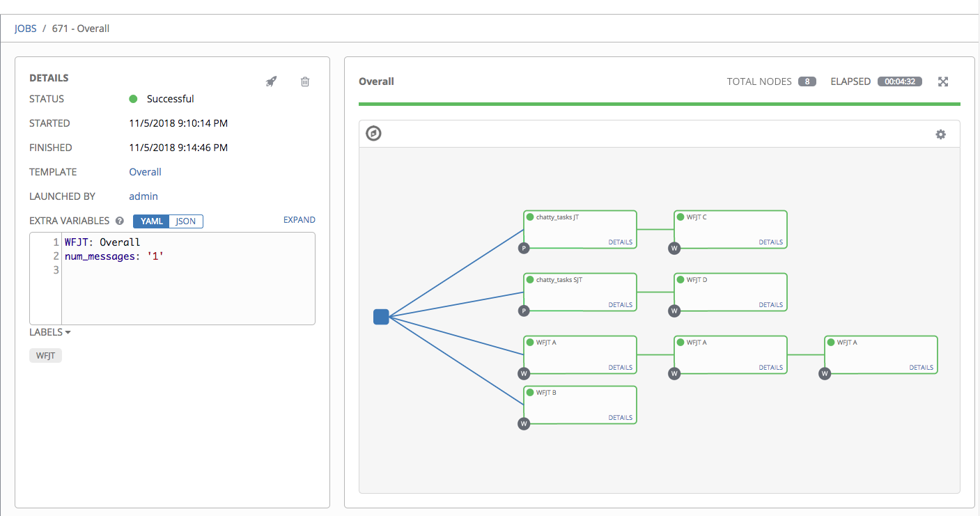
Task: Click num_messages line in variables
Action: [114, 256]
